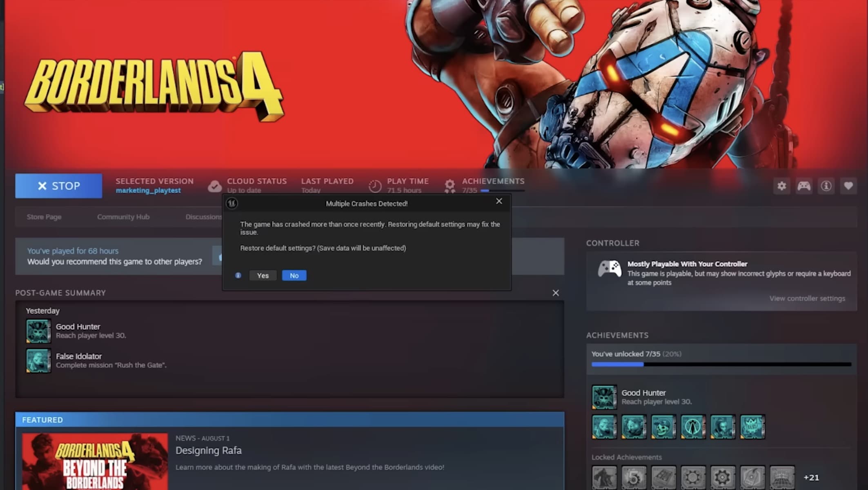Click achievements badge icon in header
This screenshot has width=868, height=490.
tap(450, 186)
